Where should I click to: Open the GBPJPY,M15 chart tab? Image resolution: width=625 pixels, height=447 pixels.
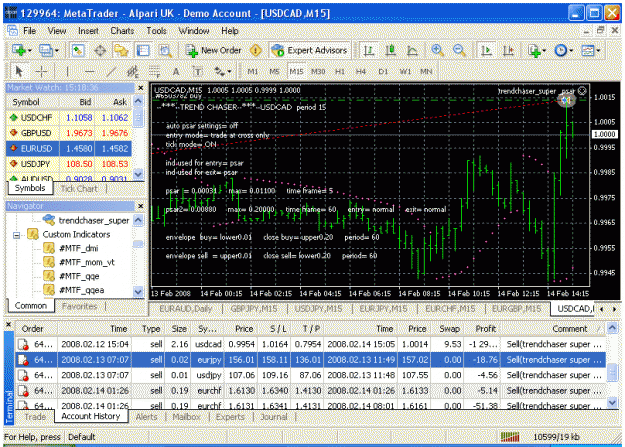click(254, 309)
